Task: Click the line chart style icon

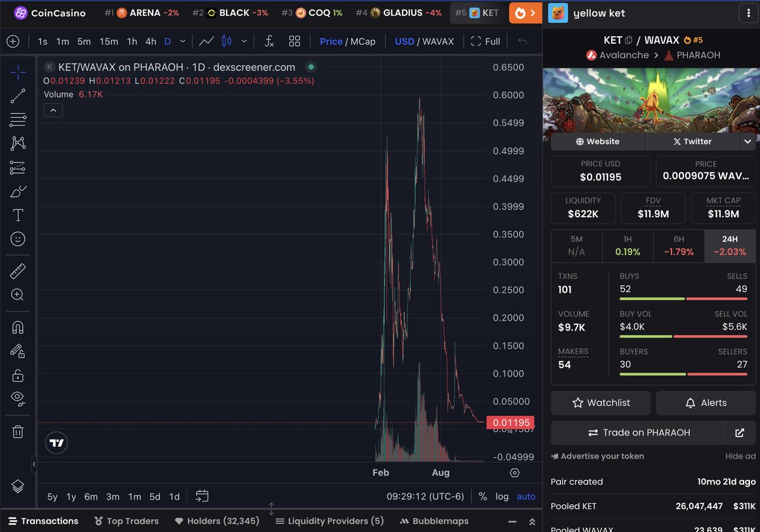Action: [x=206, y=41]
